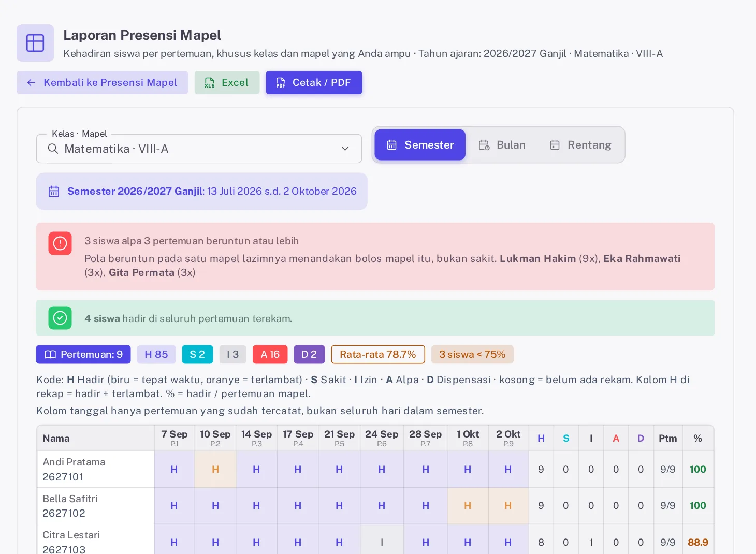The width and height of the screenshot is (756, 554).
Task: Switch to the Rentang period tab
Action: (x=580, y=145)
